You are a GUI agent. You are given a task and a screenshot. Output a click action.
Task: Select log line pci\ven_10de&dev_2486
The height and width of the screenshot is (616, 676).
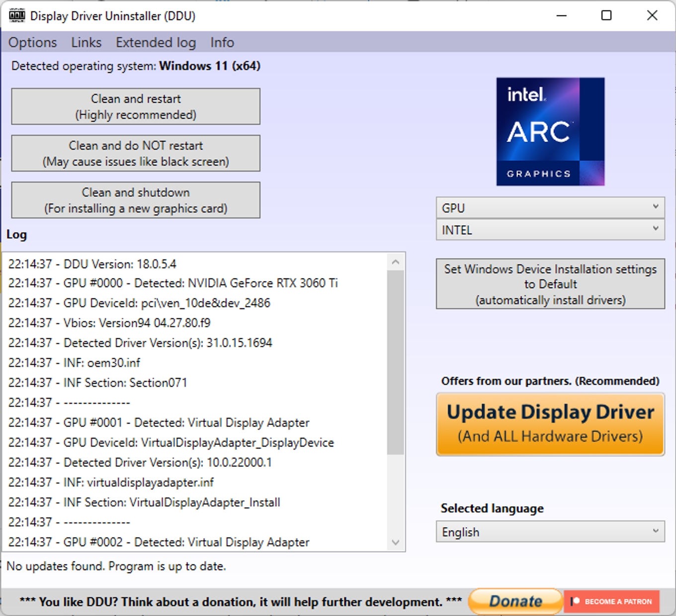pyautogui.click(x=139, y=303)
